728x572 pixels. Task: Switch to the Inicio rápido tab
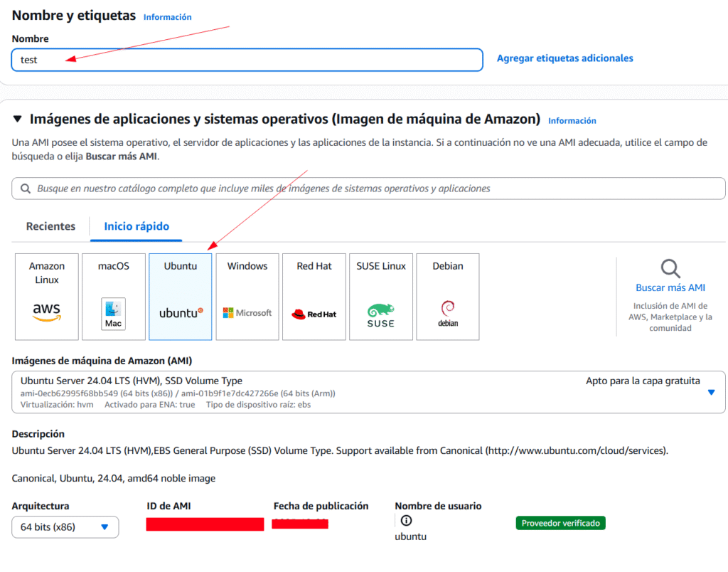[136, 226]
